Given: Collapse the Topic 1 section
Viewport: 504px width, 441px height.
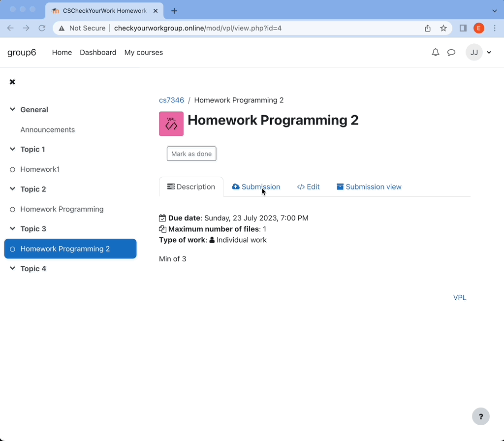Looking at the screenshot, I should (x=13, y=149).
